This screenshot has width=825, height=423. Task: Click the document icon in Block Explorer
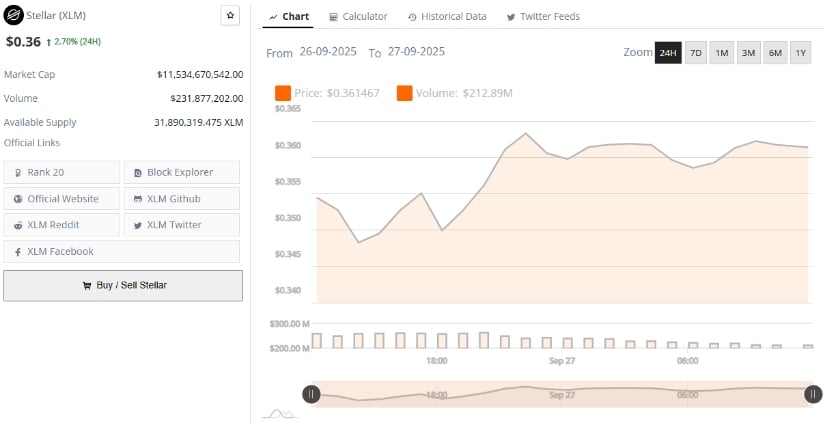tap(138, 173)
